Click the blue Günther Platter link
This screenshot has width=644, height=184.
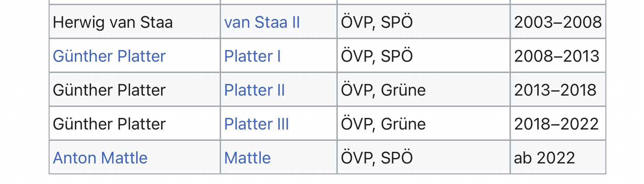tap(109, 56)
